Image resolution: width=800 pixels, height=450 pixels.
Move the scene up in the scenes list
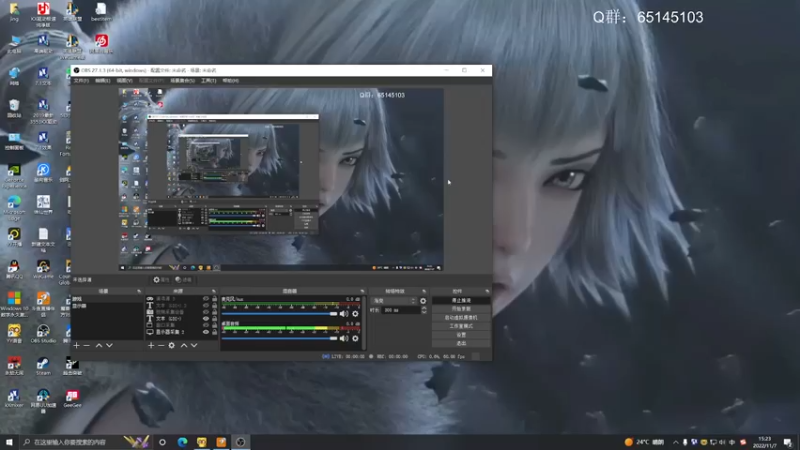point(99,345)
